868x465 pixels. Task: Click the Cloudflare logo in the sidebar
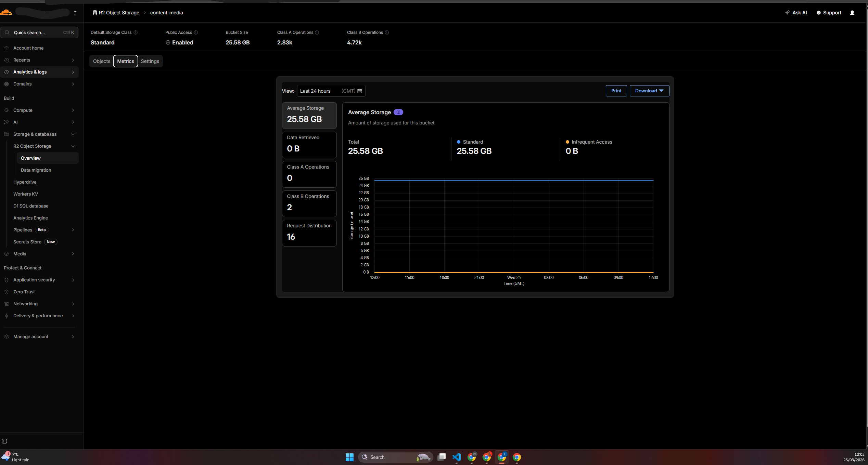(7, 12)
